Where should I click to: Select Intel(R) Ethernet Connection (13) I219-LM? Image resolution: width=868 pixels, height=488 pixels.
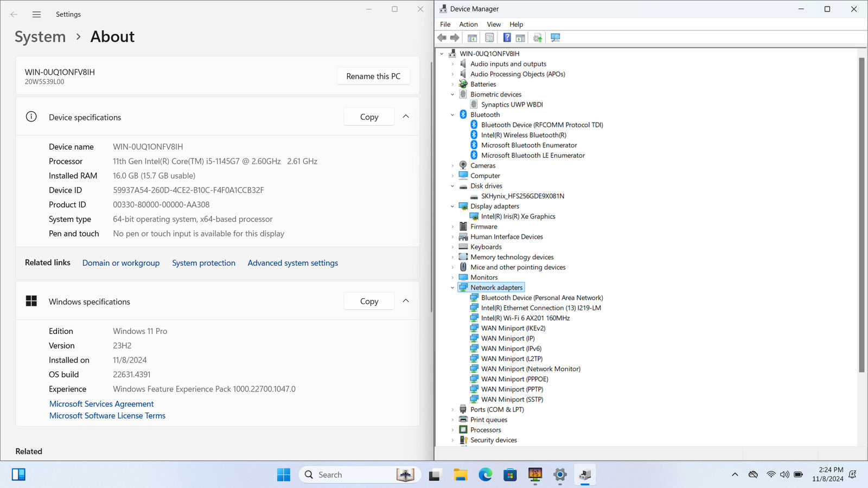coord(541,308)
